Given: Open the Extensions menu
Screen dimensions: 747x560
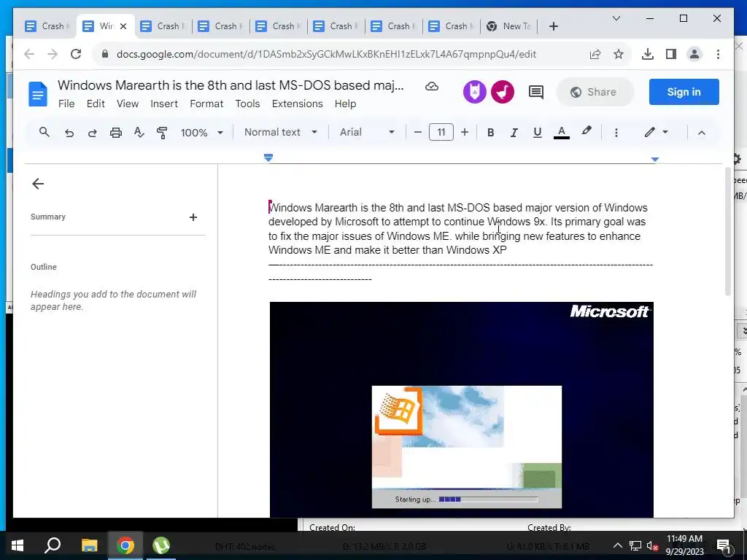Looking at the screenshot, I should coord(298,104).
